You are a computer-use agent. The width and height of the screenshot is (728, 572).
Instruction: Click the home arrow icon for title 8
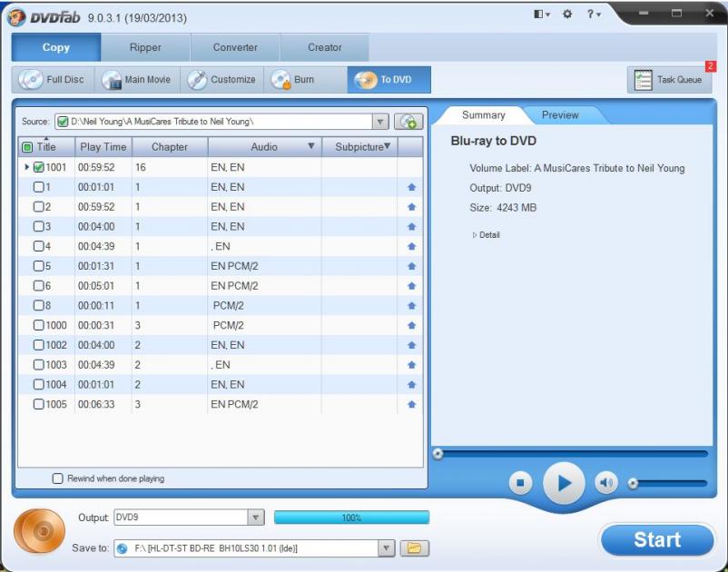411,305
